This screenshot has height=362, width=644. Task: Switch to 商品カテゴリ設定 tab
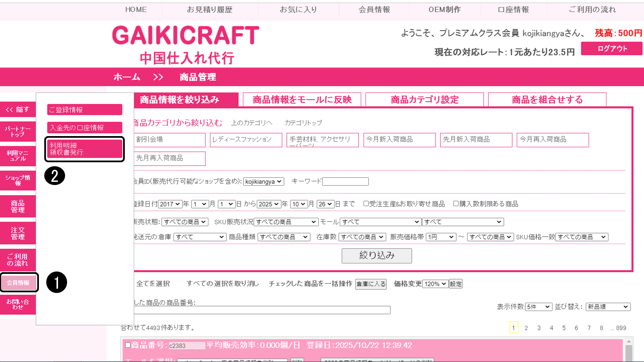click(x=424, y=100)
